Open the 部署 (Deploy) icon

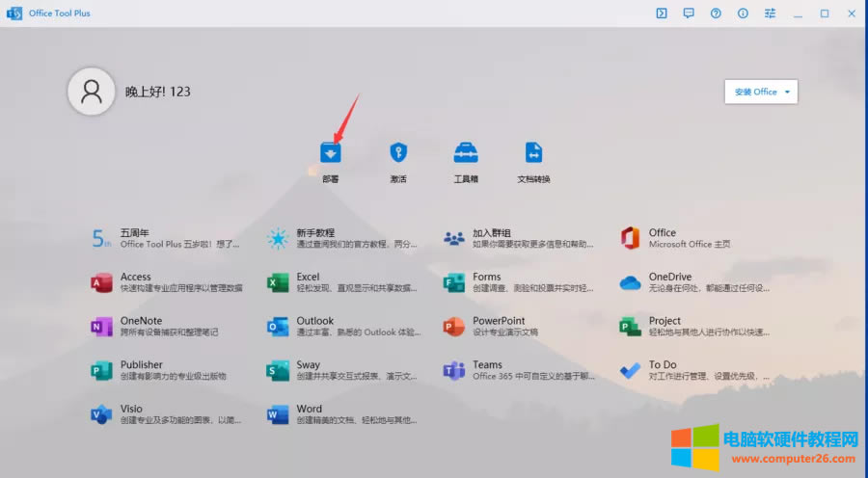click(x=331, y=153)
